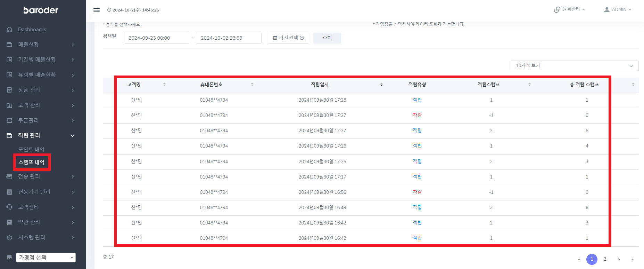Go to the next page arrow
644x269 pixels.
[x=619, y=259]
